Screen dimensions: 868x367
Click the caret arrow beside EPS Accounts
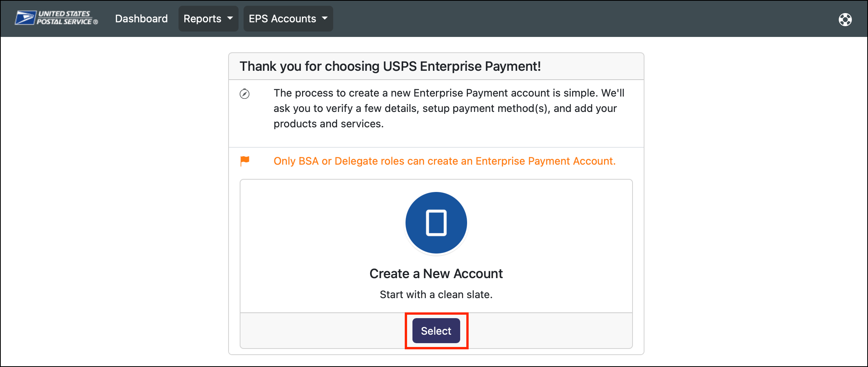(x=325, y=18)
